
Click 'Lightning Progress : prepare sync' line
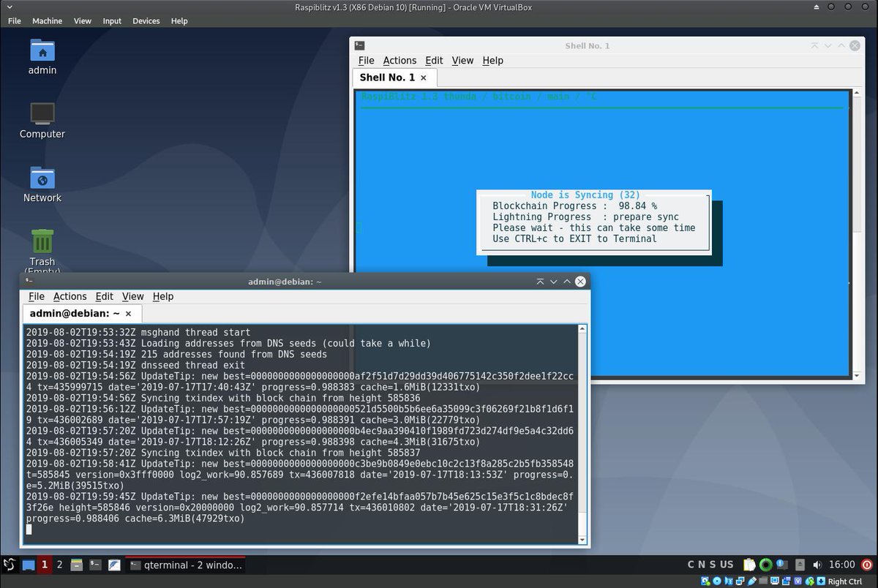tap(585, 217)
